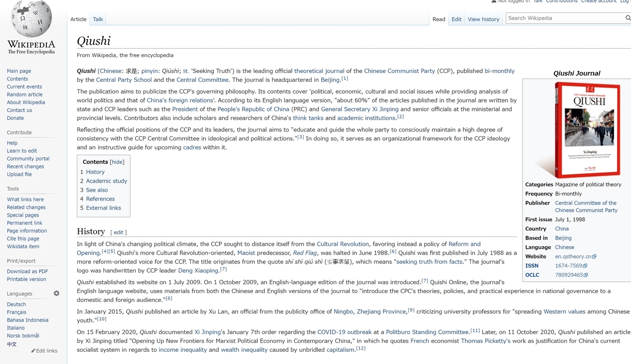This screenshot has height=364, width=631.
Task: Open Thomas Picketty's link
Action: [486, 341]
